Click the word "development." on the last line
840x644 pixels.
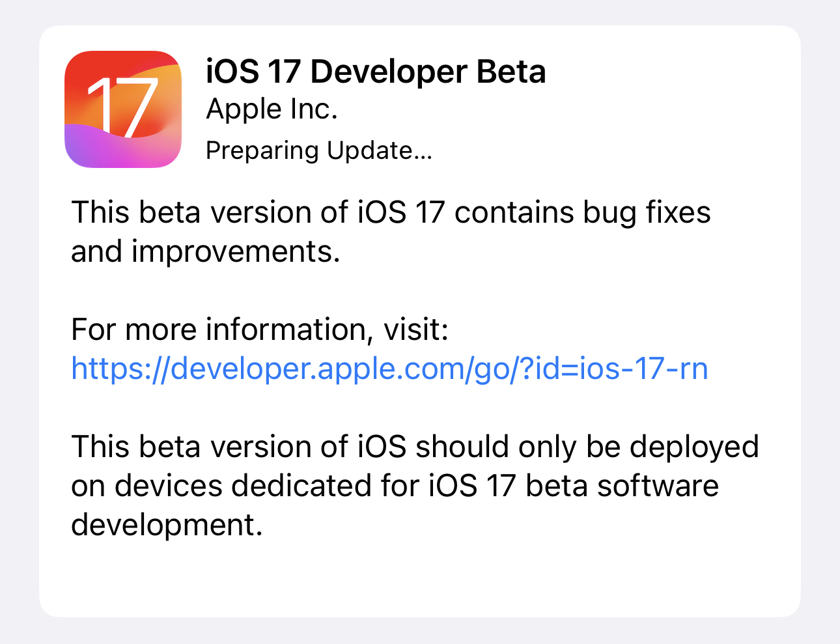pos(167,525)
